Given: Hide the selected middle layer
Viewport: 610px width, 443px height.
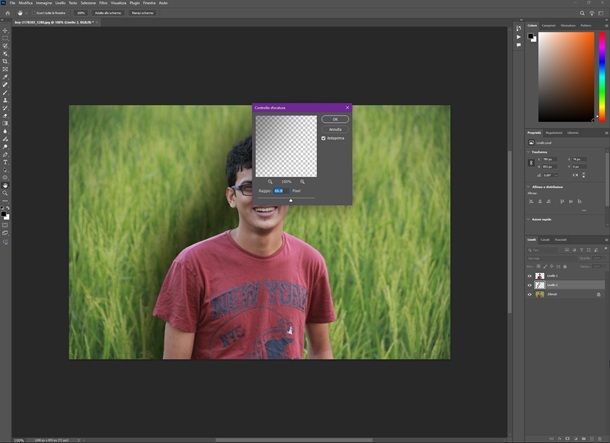Looking at the screenshot, I should (529, 285).
